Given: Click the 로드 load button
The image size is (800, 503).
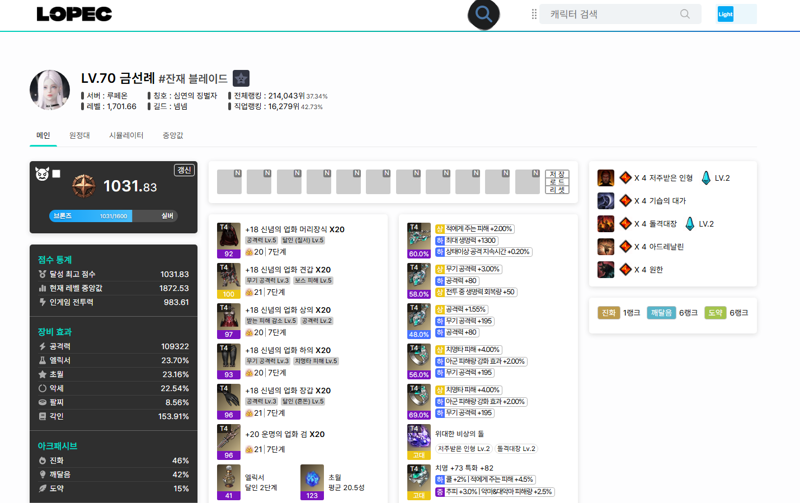Looking at the screenshot, I should (x=557, y=182).
